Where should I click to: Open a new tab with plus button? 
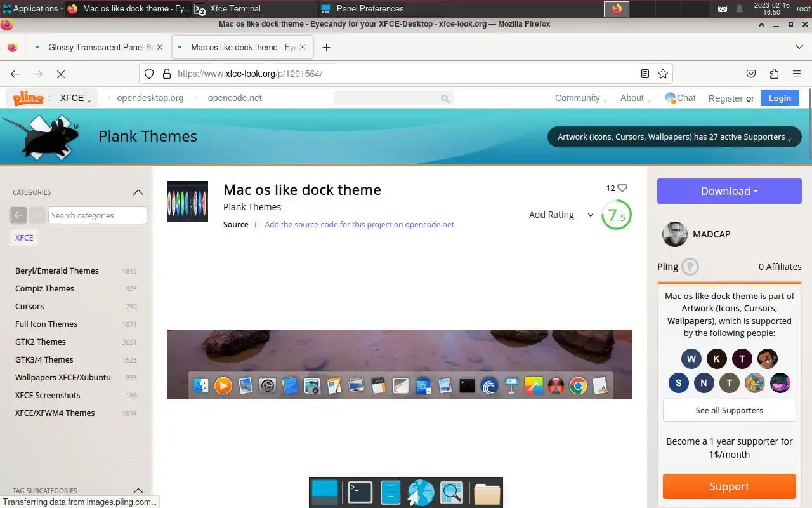point(326,47)
